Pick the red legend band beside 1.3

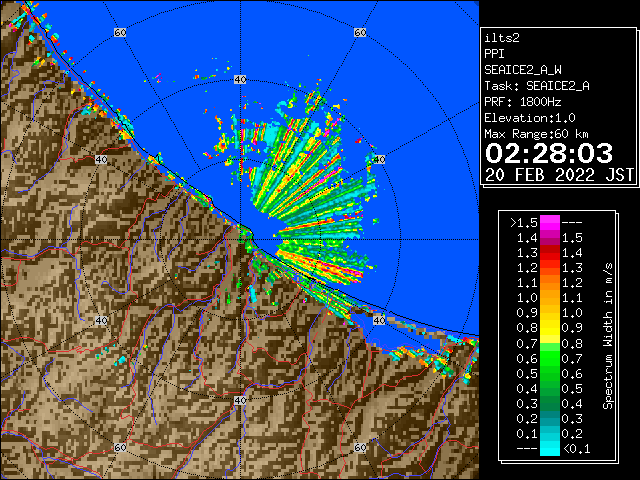550,253
